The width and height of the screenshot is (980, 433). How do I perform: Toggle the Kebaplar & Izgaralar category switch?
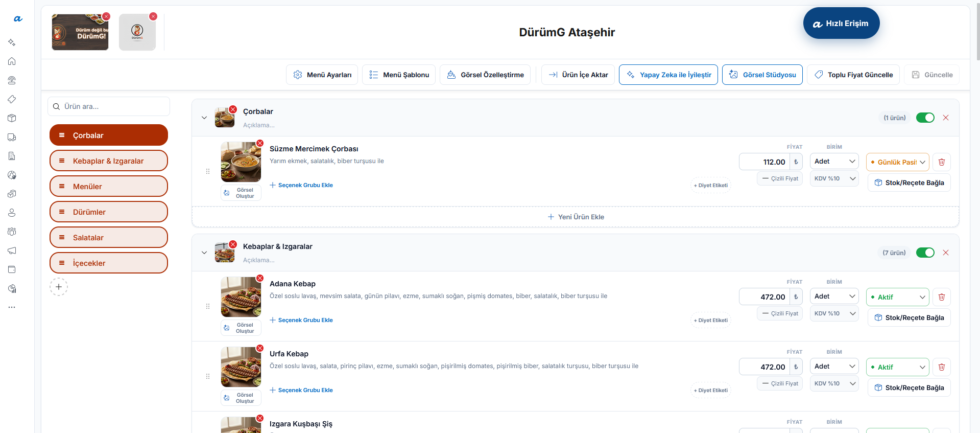925,253
